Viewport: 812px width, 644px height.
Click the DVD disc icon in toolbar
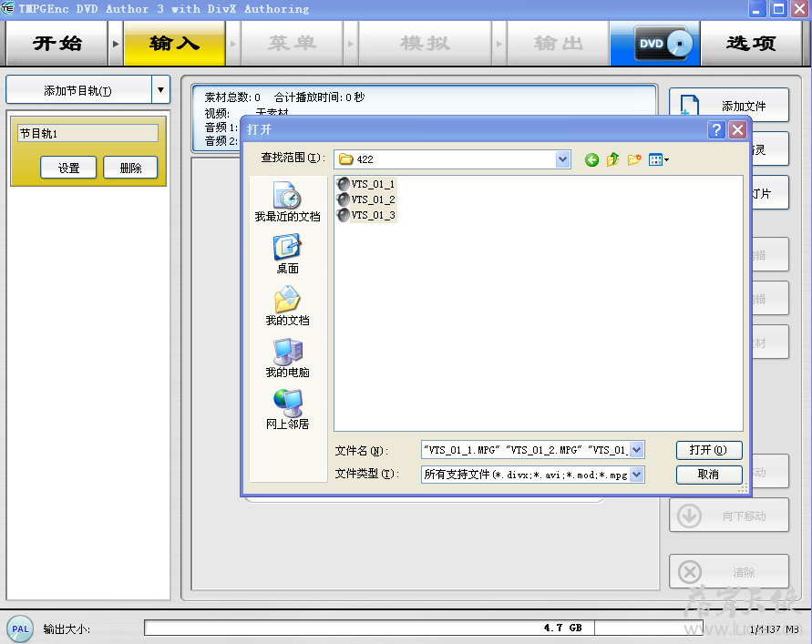click(x=663, y=44)
